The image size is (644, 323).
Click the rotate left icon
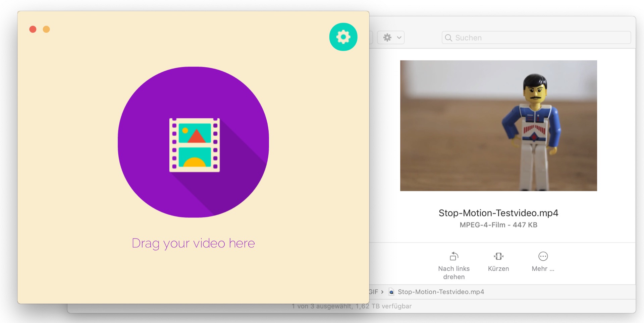(x=454, y=256)
